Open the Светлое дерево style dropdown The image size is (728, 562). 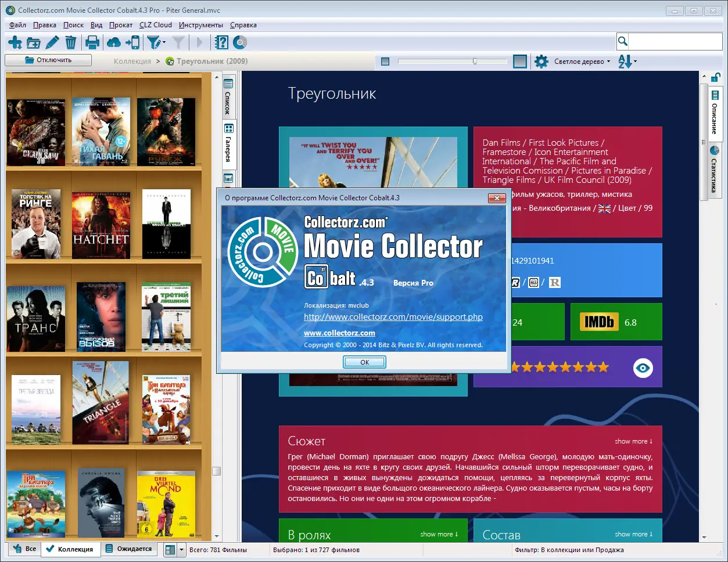[x=582, y=62]
